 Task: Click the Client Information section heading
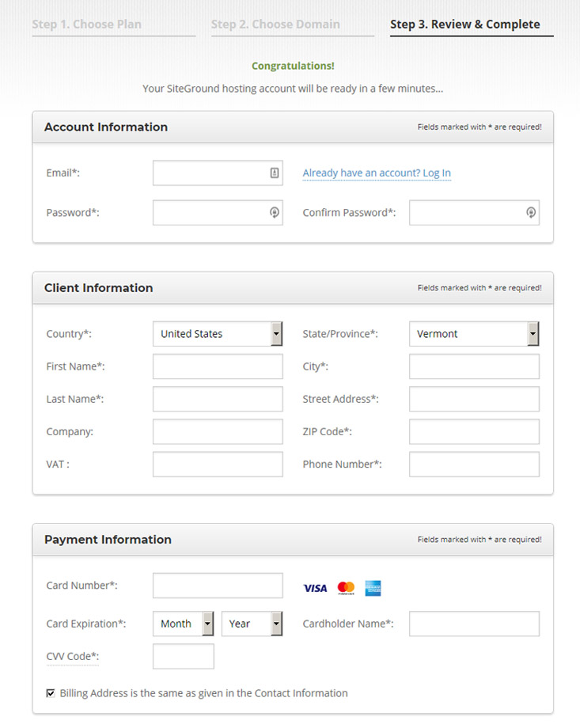(x=98, y=288)
